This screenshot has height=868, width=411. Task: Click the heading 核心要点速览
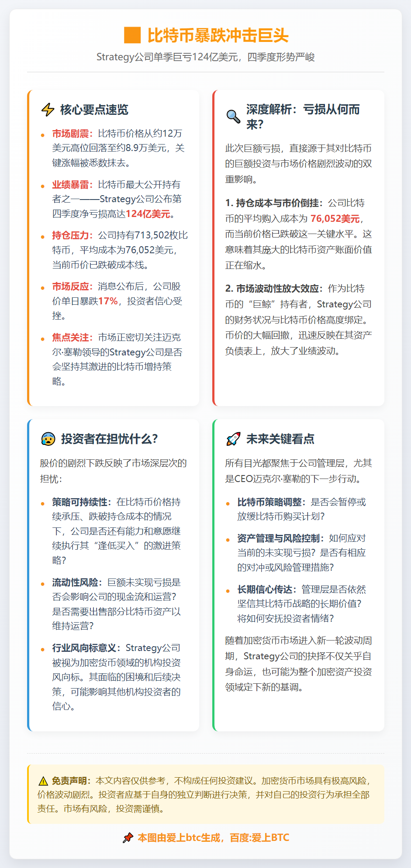tap(94, 110)
